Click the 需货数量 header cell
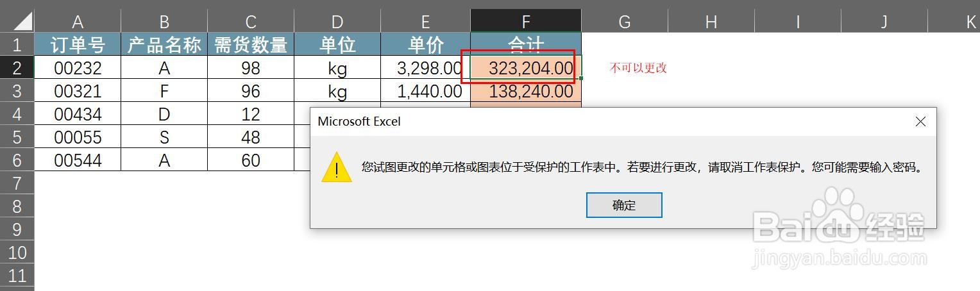 coord(251,44)
